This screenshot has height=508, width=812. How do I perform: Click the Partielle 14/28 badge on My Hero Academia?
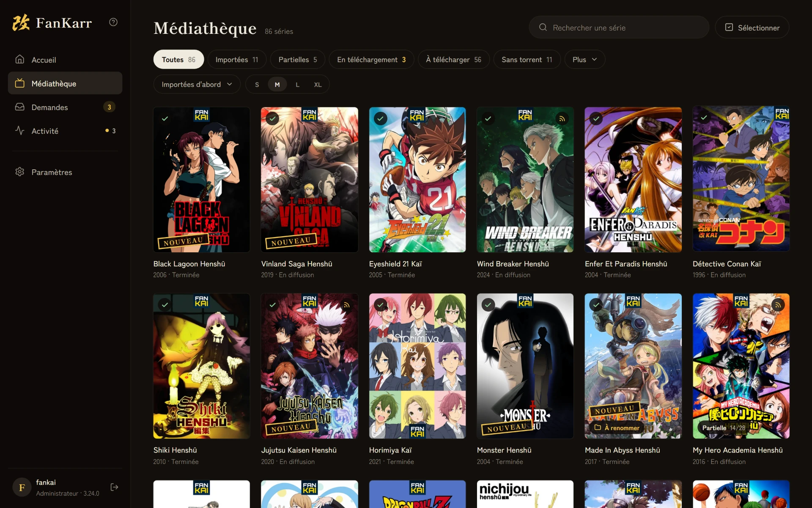(724, 428)
